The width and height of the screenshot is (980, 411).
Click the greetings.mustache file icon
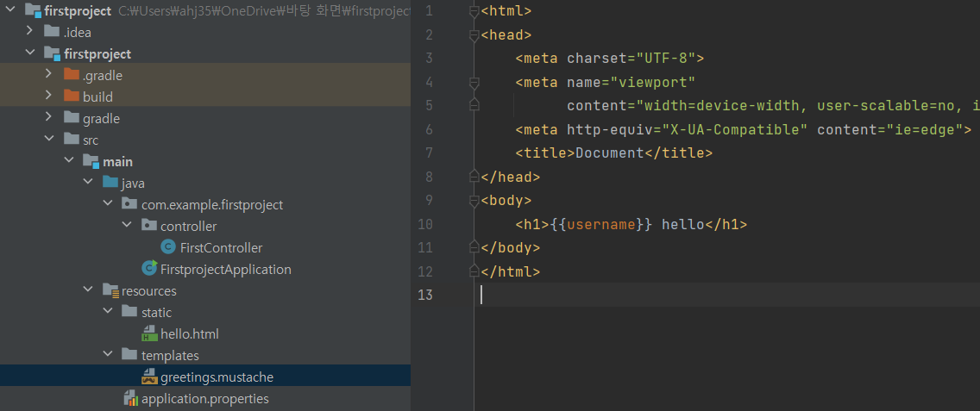148,377
